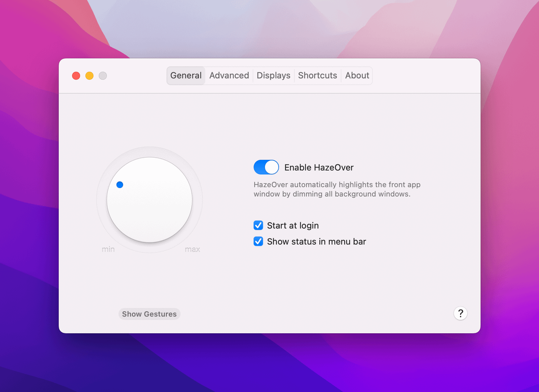Screen dimensions: 539x392
Task: Disable Show status in menu bar checkbox
Action: coord(258,242)
